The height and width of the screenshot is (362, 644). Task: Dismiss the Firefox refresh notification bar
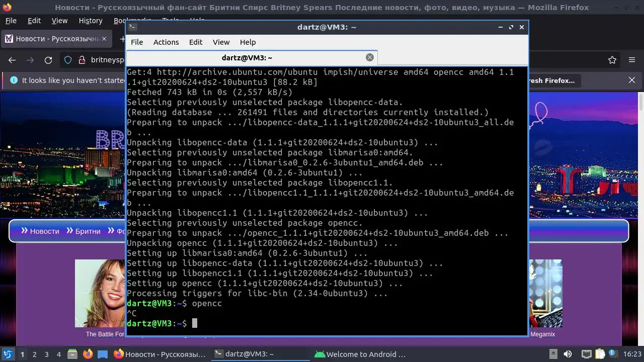point(632,80)
